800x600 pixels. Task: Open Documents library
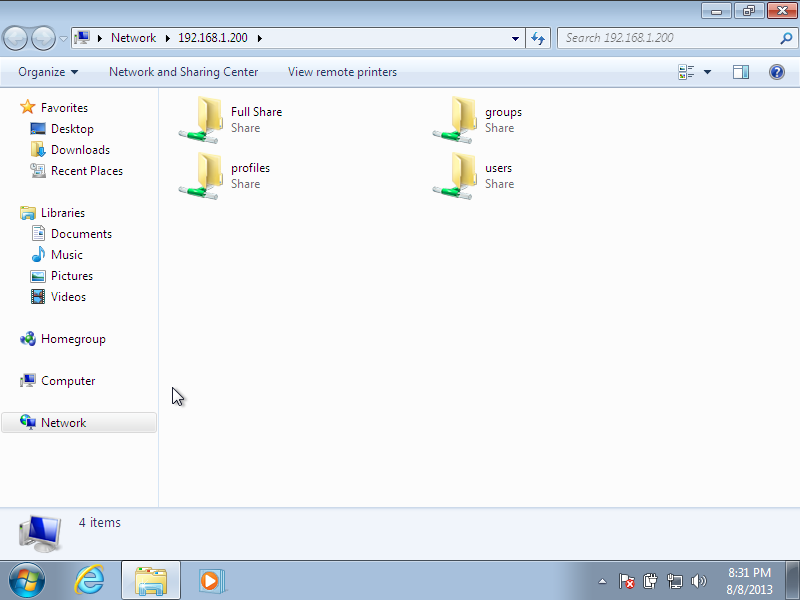coord(81,233)
